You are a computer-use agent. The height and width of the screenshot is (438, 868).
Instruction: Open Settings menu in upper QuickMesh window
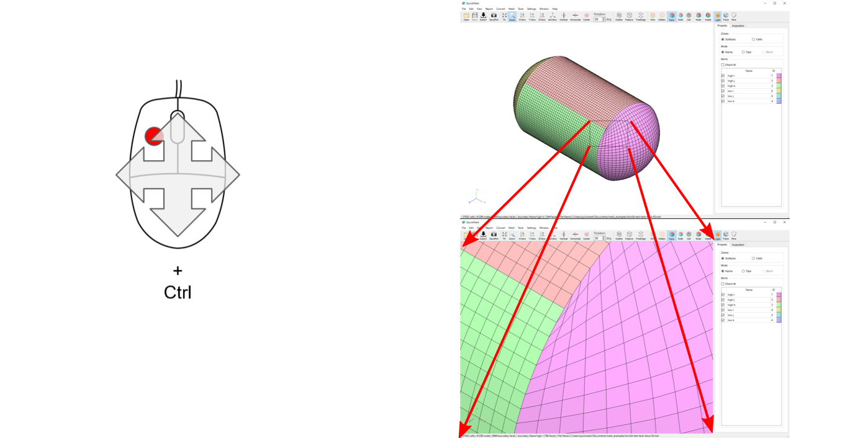pyautogui.click(x=531, y=9)
